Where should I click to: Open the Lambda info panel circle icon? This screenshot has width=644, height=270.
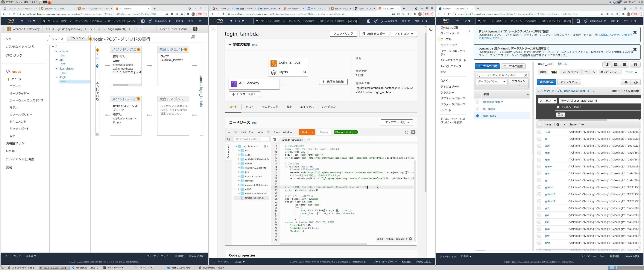431,29
